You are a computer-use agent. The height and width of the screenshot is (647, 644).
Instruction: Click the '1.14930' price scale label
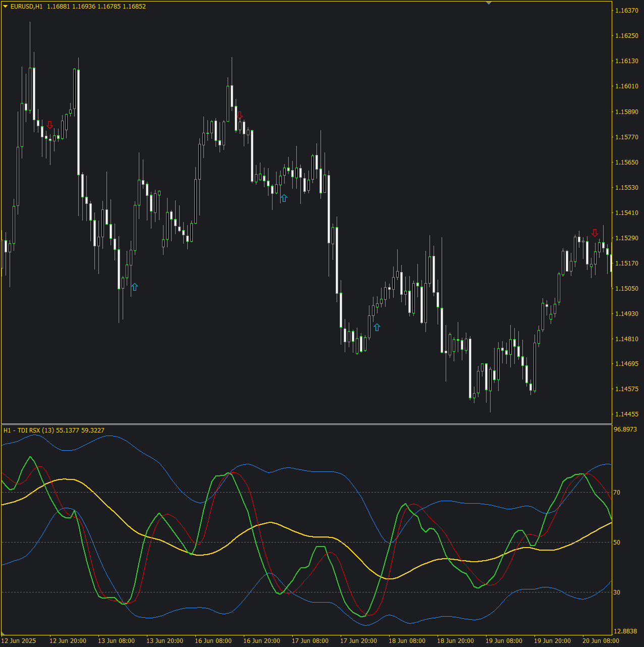[x=626, y=313]
